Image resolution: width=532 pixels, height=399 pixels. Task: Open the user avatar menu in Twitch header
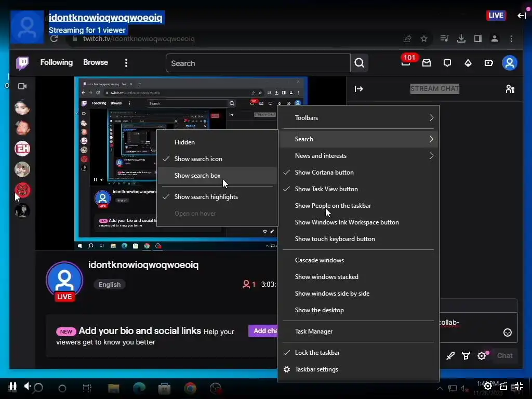[510, 63]
